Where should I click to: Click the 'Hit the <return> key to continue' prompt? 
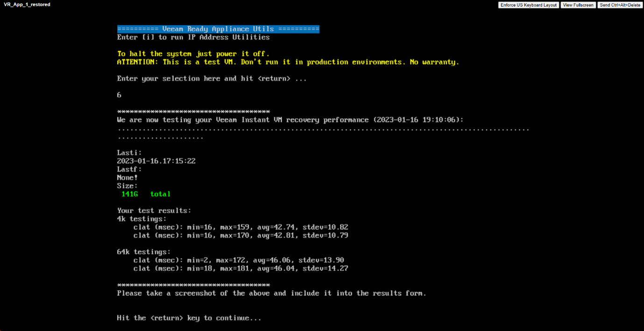pos(189,318)
